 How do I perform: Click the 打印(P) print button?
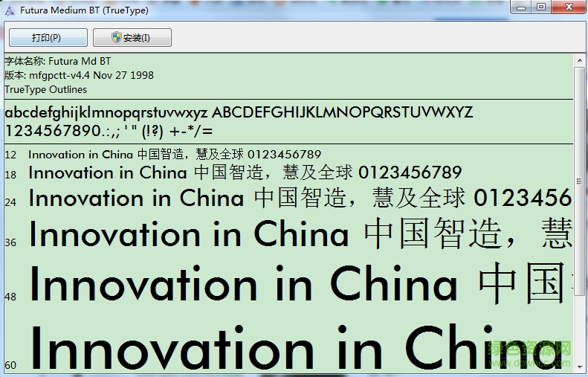(48, 37)
